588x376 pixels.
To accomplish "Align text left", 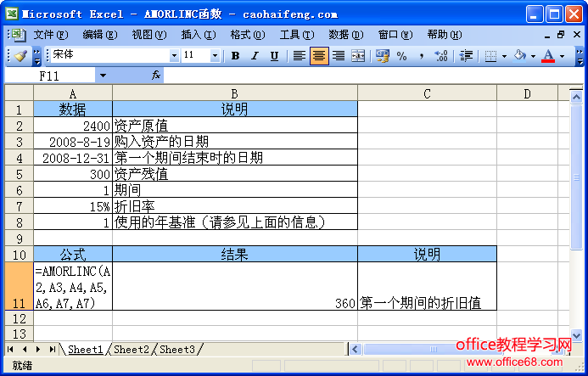I will (299, 56).
